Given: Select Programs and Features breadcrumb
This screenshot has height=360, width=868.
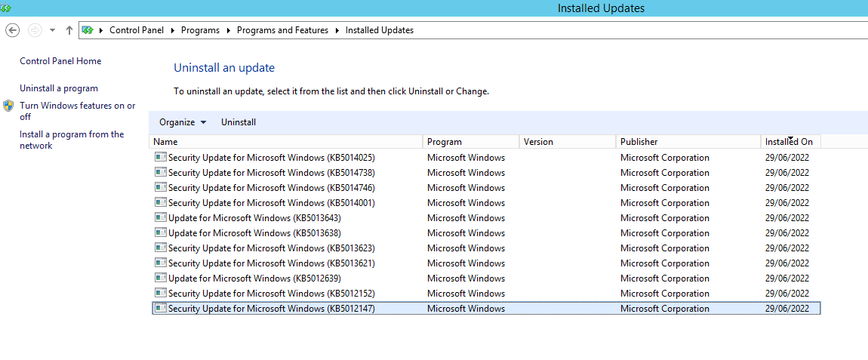Looking at the screenshot, I should click(282, 30).
